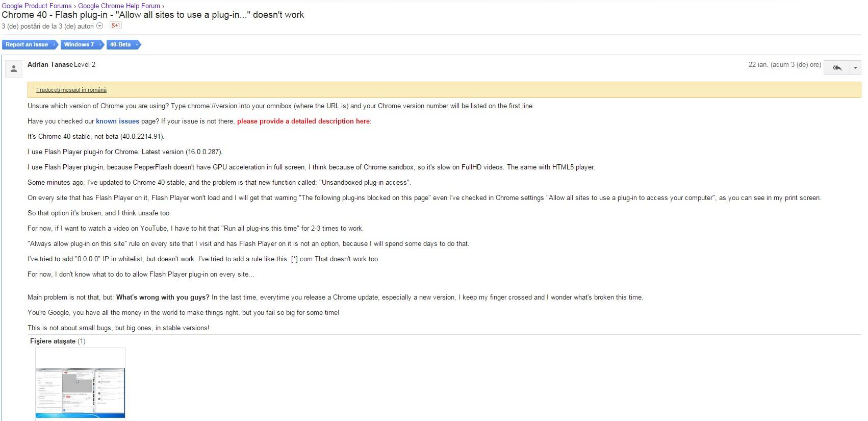Image resolution: width=868 pixels, height=421 pixels.
Task: Open the known issues link
Action: (x=117, y=121)
